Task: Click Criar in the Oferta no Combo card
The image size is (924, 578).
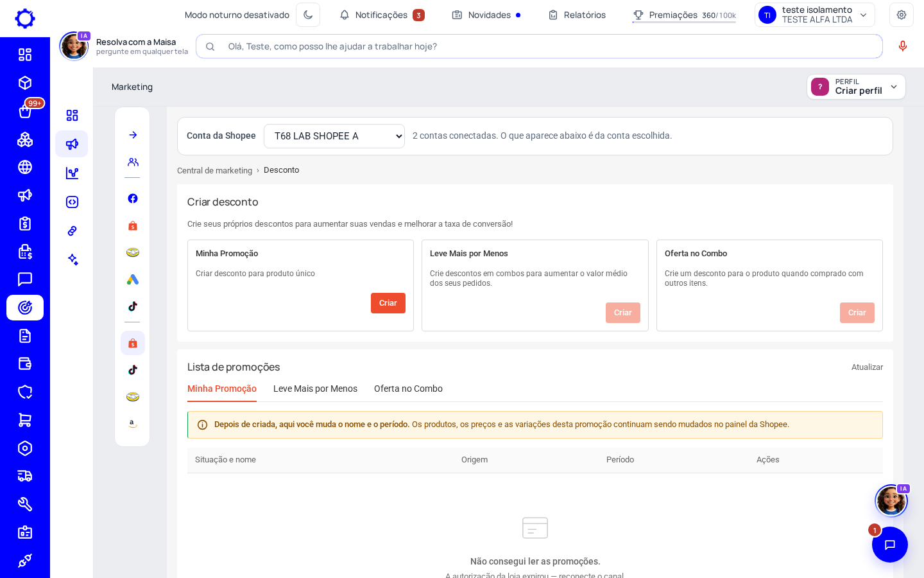Action: click(857, 313)
